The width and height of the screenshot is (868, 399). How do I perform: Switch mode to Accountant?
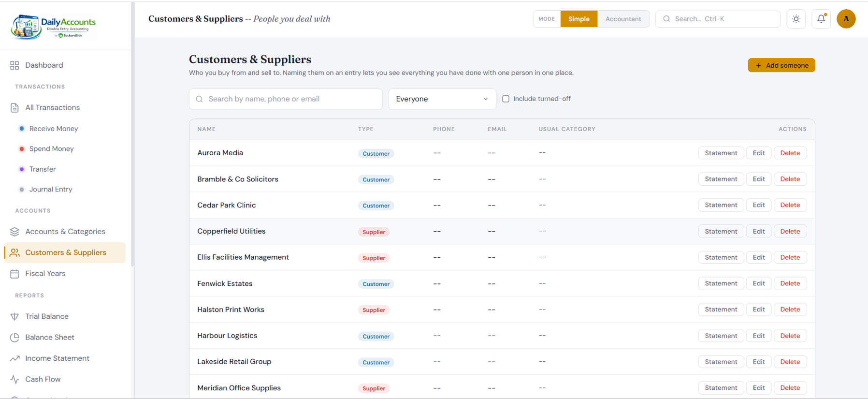click(x=623, y=19)
